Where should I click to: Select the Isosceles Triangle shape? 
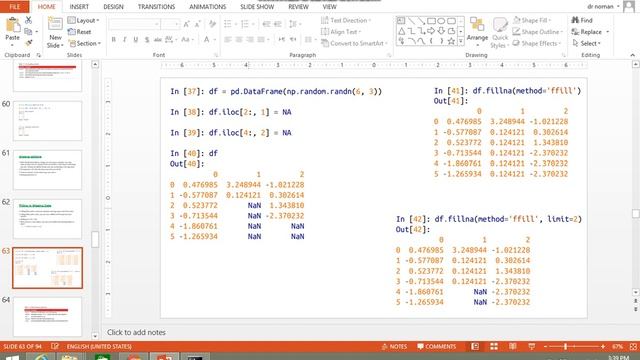(x=401, y=31)
